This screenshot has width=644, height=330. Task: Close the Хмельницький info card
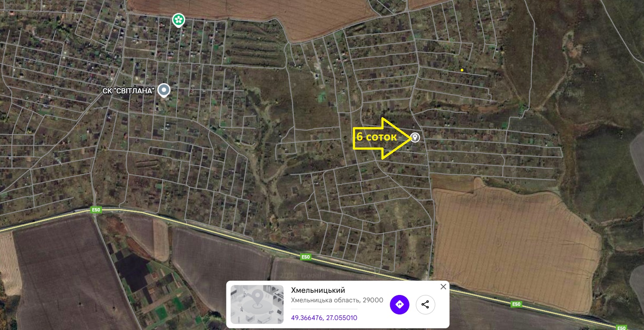[443, 287]
